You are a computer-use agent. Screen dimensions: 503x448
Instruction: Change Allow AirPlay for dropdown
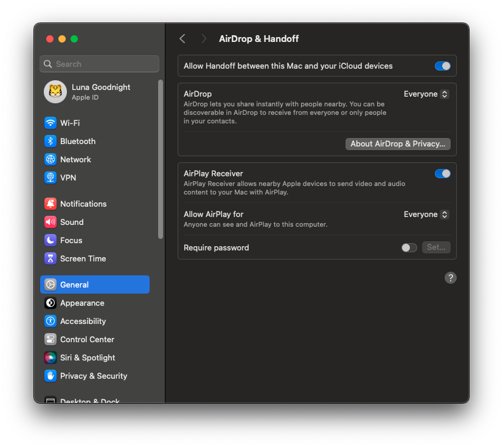[426, 215]
